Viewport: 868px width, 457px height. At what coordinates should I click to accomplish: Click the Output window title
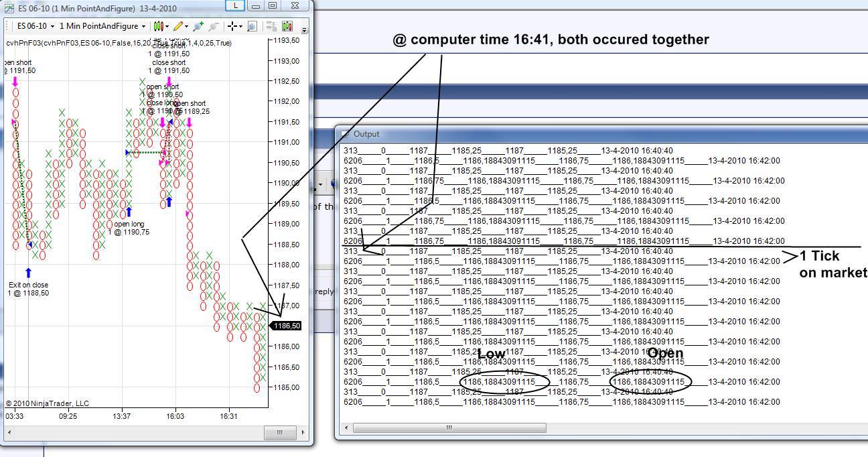pos(366,134)
